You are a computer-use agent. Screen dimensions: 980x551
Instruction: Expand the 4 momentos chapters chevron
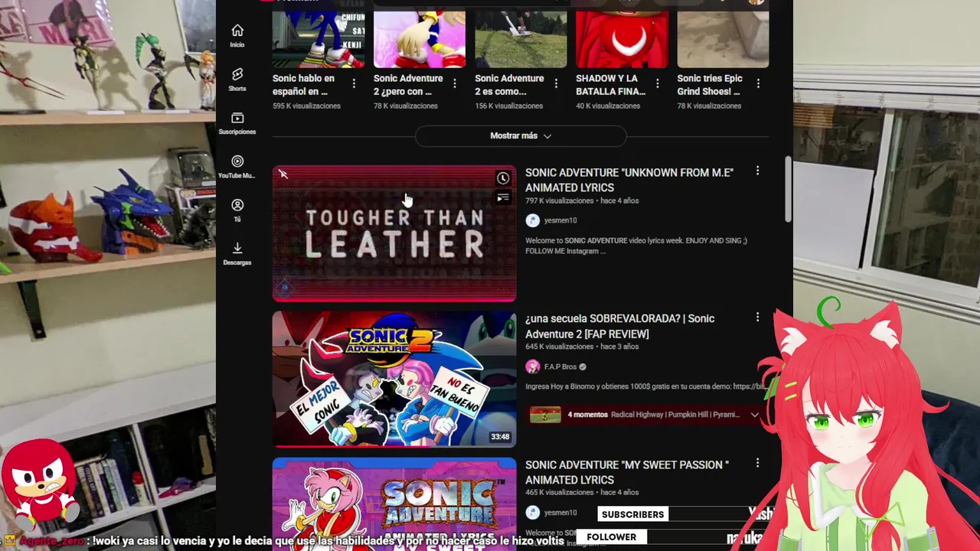click(x=754, y=415)
